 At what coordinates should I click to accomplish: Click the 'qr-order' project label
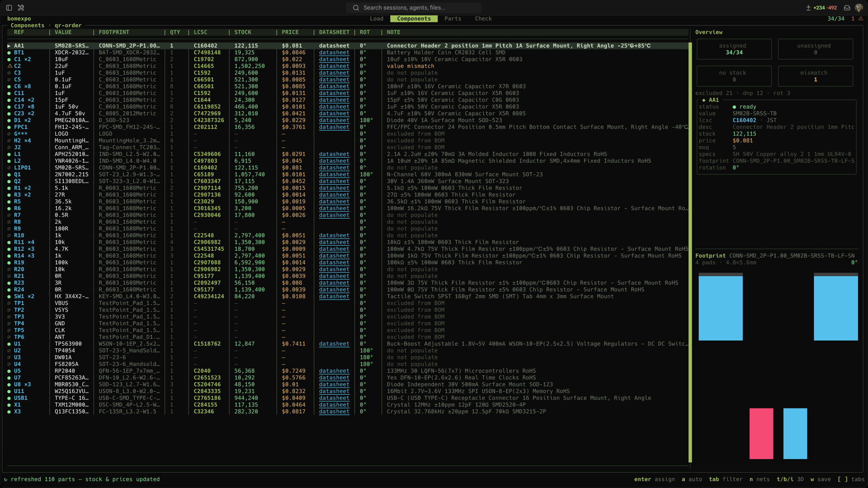[68, 25]
